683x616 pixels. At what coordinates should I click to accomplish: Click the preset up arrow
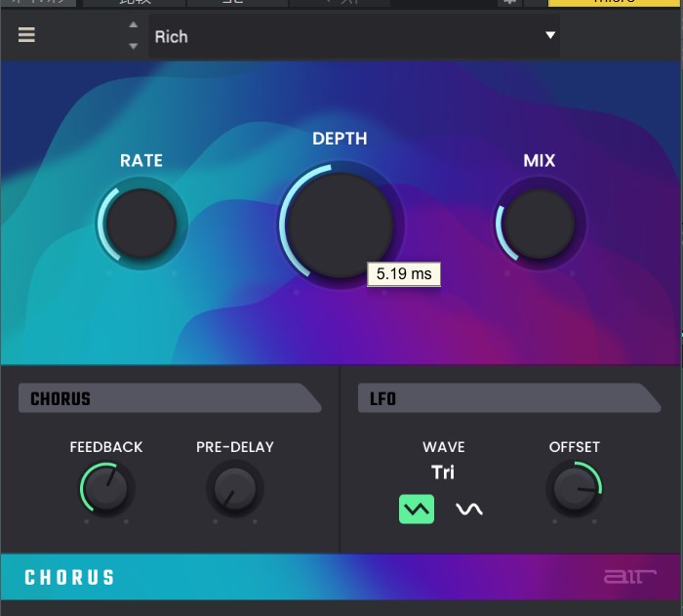pyautogui.click(x=134, y=26)
